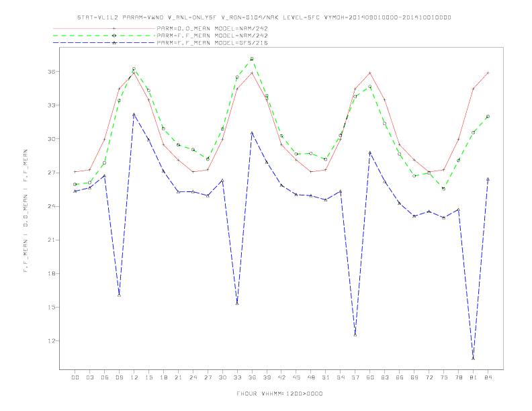532x411 pixels.
Task: Click x-axis forecast hour label 03
Action: point(89,377)
